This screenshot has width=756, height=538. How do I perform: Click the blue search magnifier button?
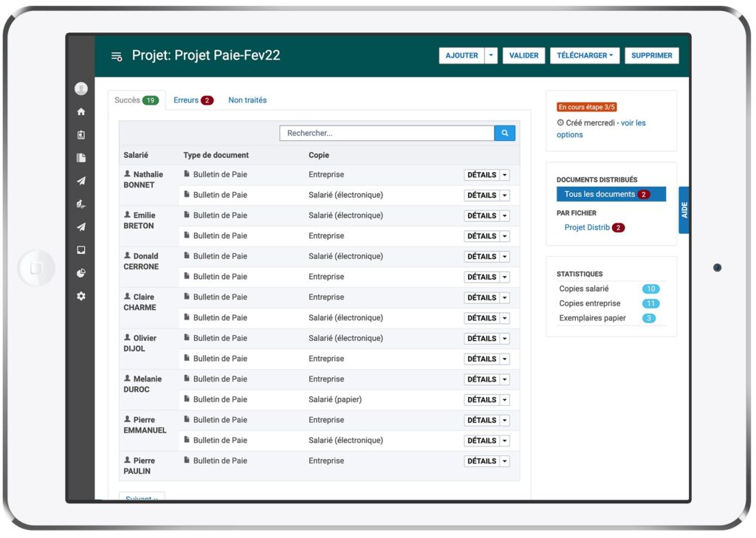(x=505, y=134)
